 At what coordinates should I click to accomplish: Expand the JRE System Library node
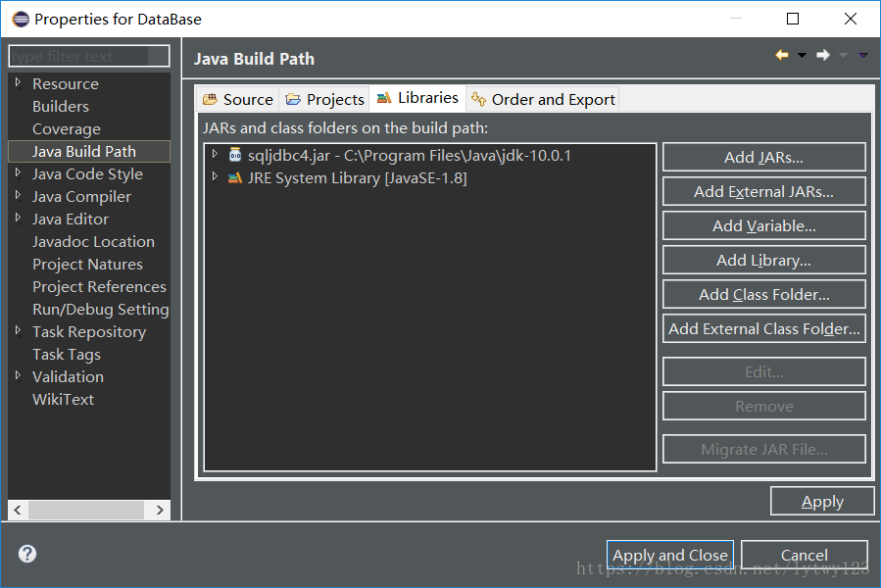coord(216,177)
